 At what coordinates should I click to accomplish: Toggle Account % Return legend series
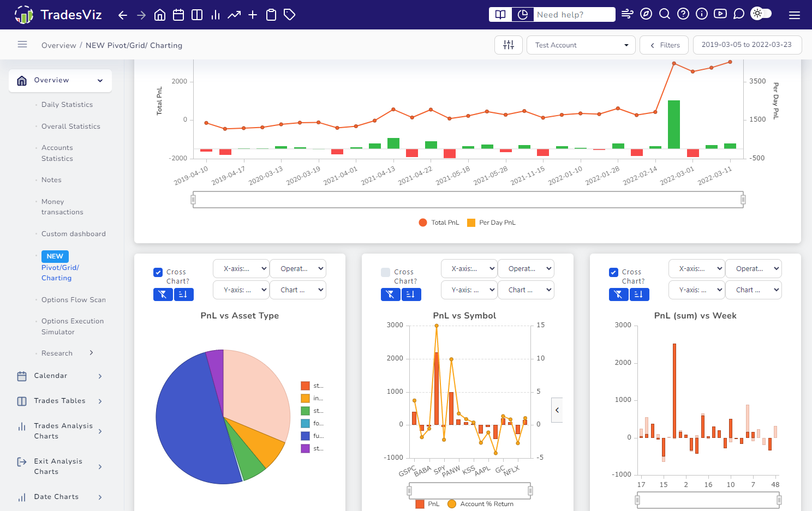tap(481, 504)
